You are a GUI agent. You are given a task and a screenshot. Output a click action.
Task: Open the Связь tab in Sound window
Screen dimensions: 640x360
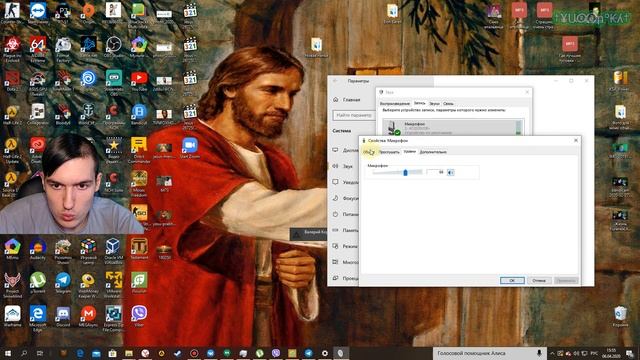point(448,104)
